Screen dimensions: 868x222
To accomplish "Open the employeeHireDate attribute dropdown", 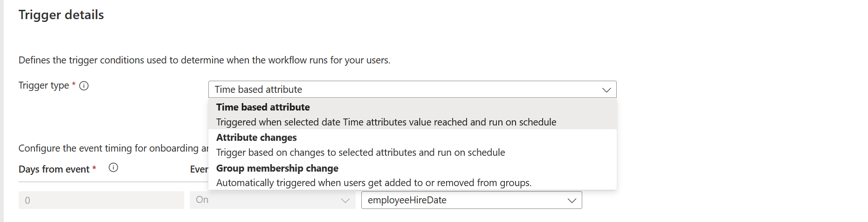I will [x=466, y=201].
